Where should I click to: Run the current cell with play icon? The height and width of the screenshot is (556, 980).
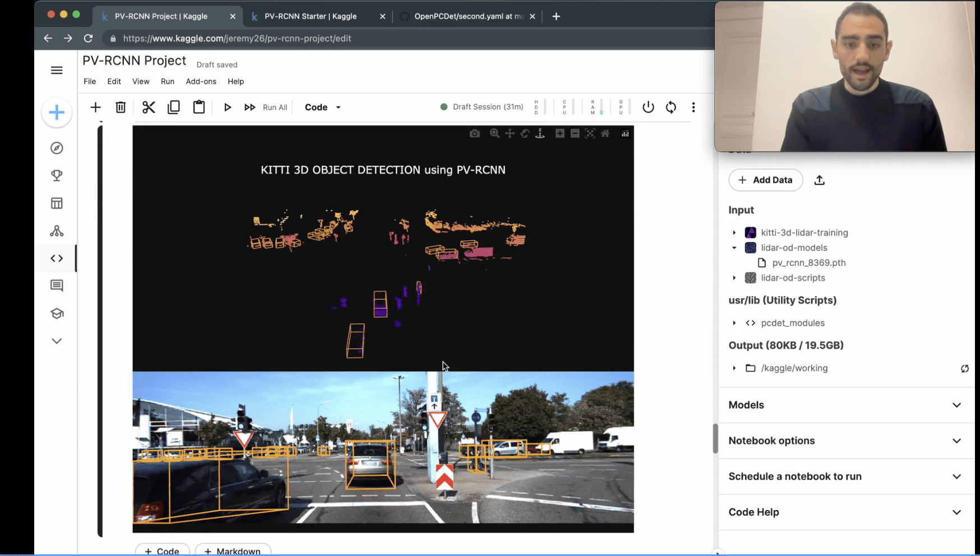(x=227, y=107)
